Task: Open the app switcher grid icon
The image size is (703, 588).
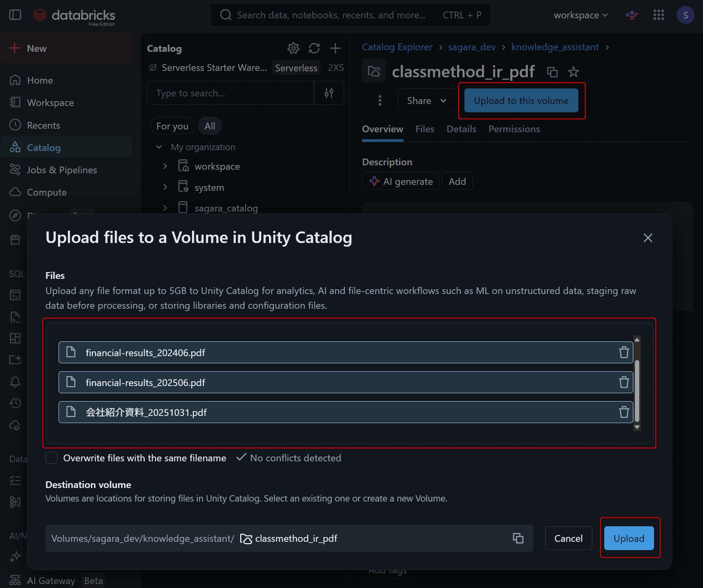Action: pyautogui.click(x=658, y=15)
